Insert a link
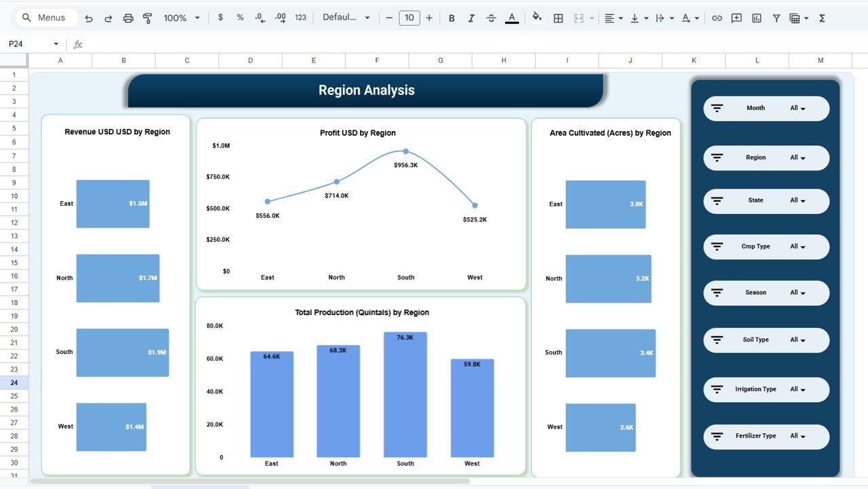Viewport: 868px width, 489px height. click(x=716, y=18)
